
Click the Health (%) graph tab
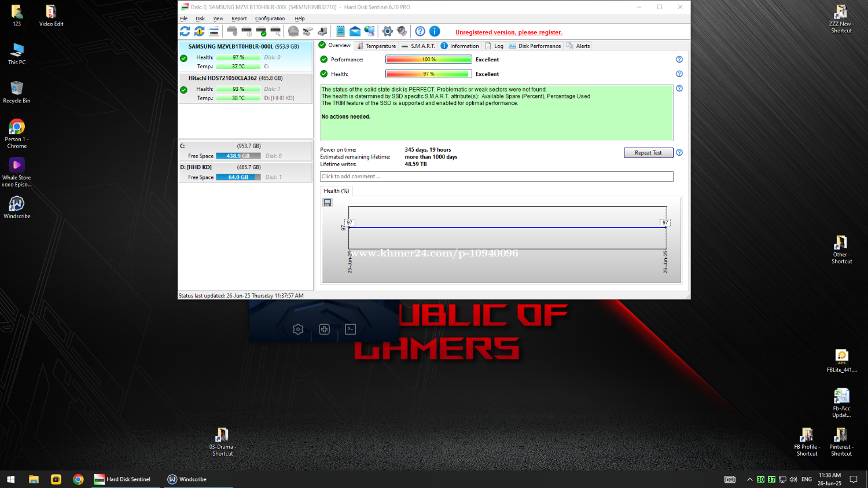point(336,191)
